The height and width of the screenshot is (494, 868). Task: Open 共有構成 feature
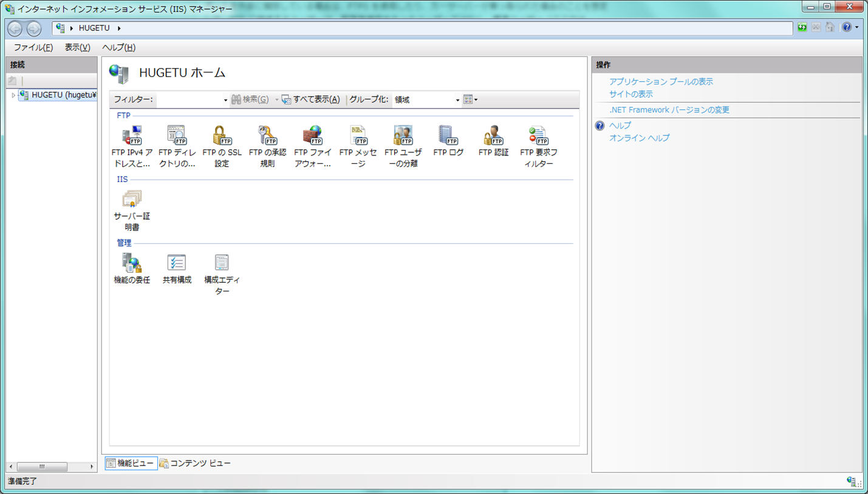(x=177, y=268)
